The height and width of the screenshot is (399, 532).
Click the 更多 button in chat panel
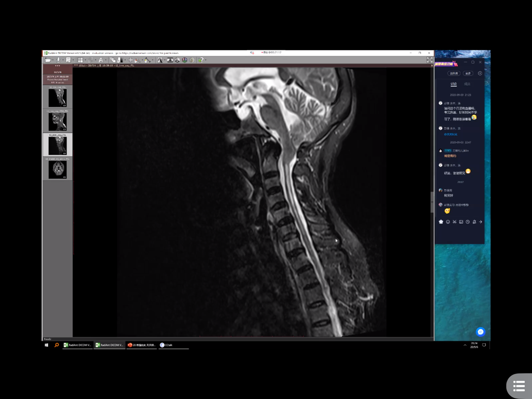[x=468, y=73]
